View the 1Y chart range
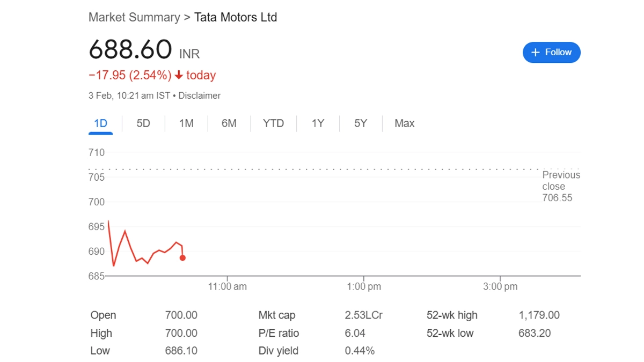 click(318, 123)
